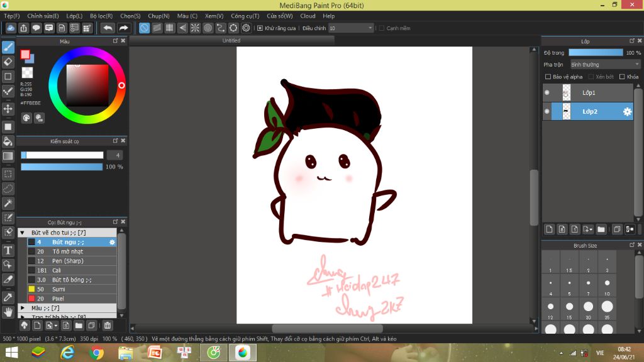Open the Điều chỉnh correction dropdown
Screen dimensions: 644x362
351,28
